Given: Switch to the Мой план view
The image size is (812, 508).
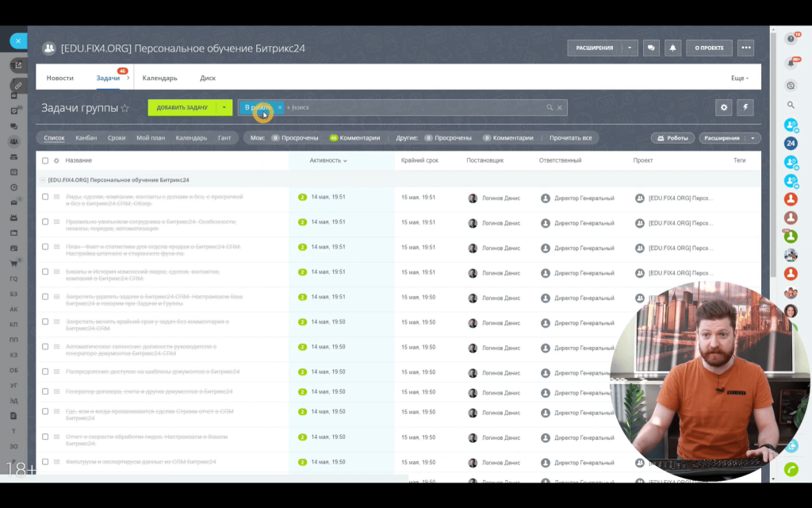Looking at the screenshot, I should (x=151, y=138).
